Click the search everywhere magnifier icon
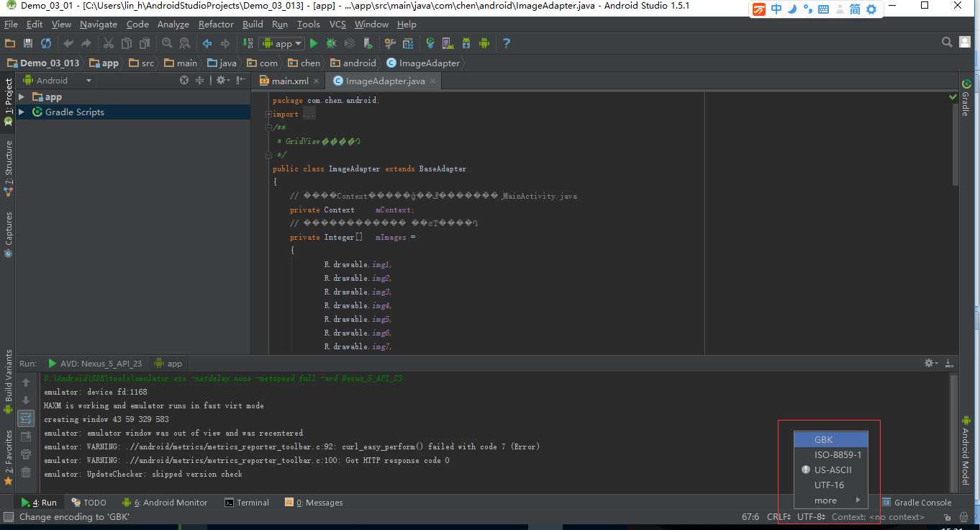 [947, 42]
